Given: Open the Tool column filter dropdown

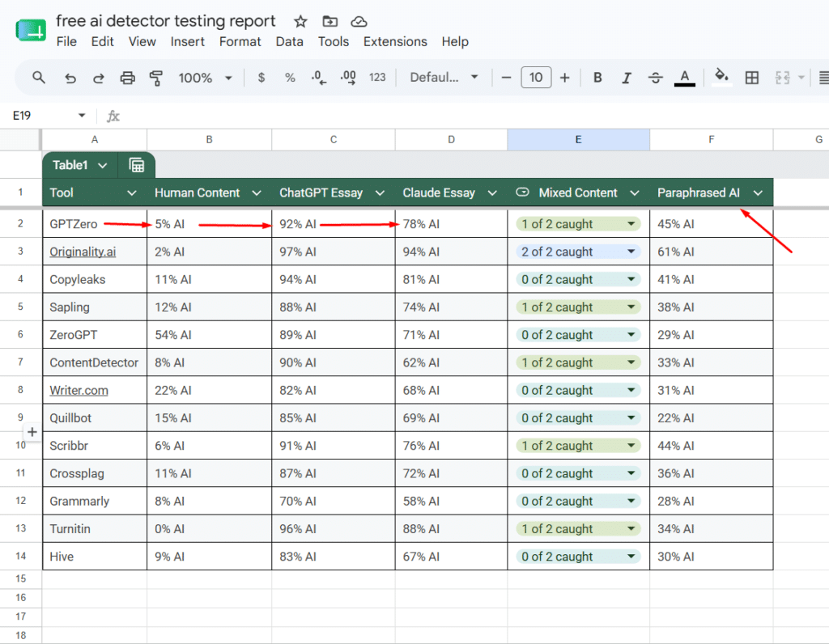Looking at the screenshot, I should click(x=132, y=193).
